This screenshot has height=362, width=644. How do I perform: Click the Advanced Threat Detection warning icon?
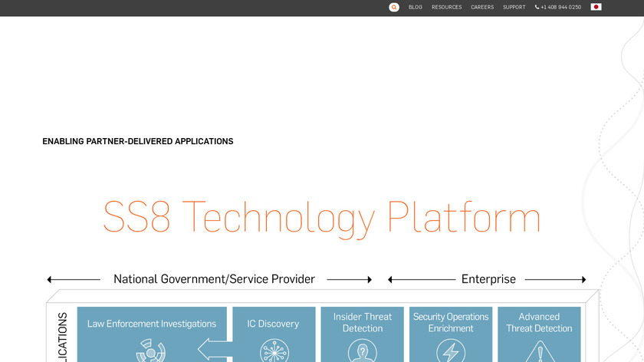point(540,351)
